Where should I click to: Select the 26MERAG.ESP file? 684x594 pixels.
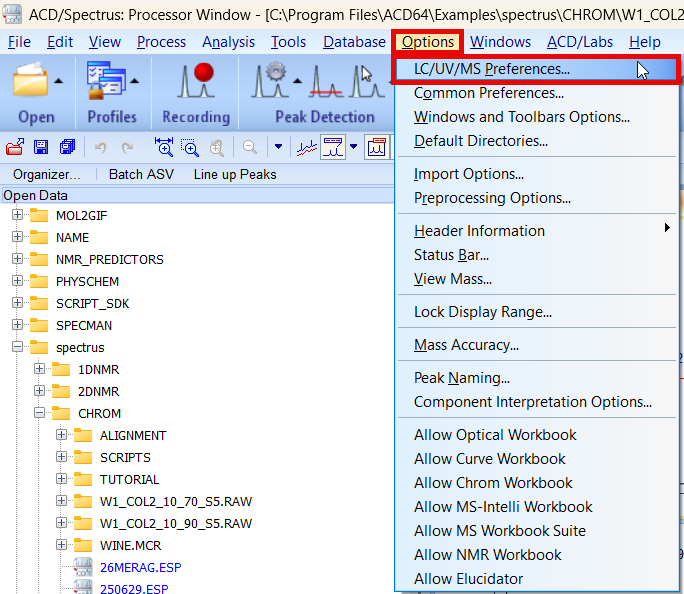[x=140, y=567]
